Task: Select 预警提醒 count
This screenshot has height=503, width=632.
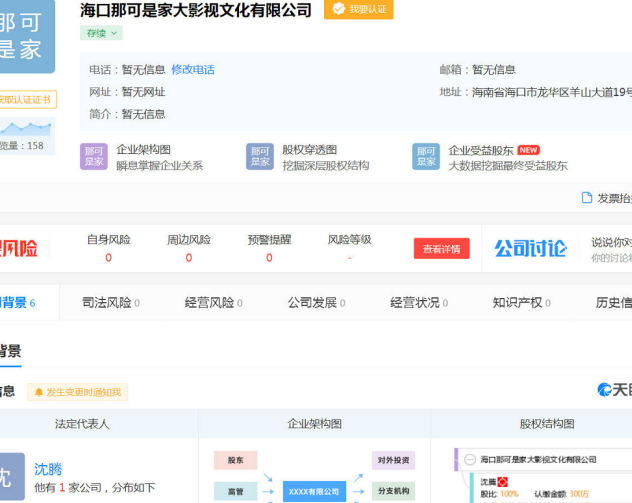Action: pyautogui.click(x=269, y=258)
